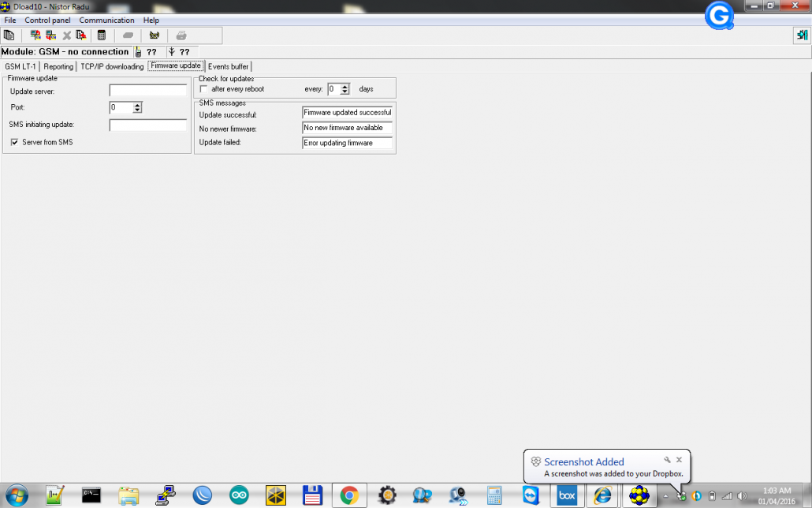Screen dimensions: 812x508
Task: Click the telephone modem icon in the toolbar
Action: click(155, 35)
